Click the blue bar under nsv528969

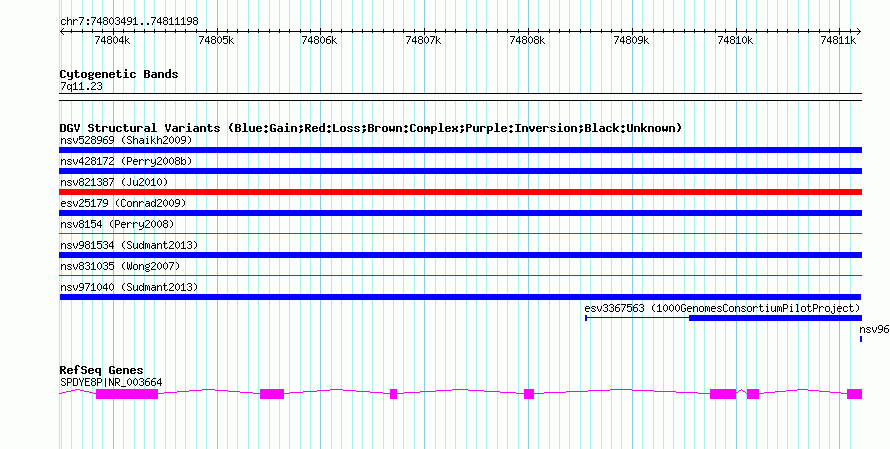click(460, 150)
